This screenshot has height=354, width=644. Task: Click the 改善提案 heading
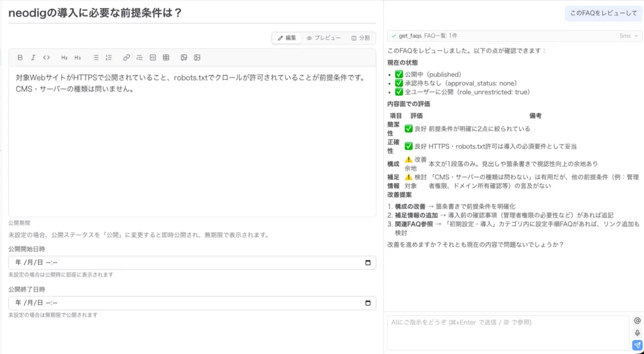click(400, 195)
